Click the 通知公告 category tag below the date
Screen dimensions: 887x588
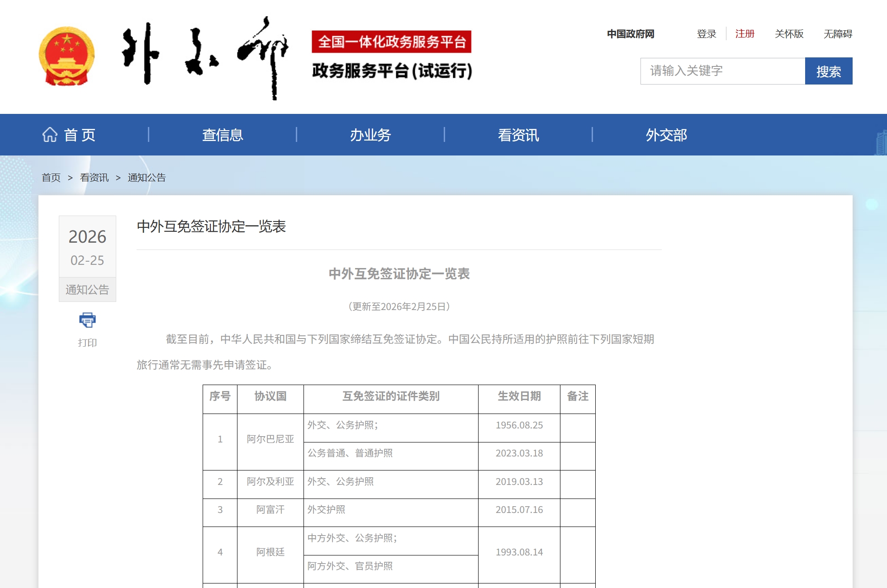pos(87,290)
